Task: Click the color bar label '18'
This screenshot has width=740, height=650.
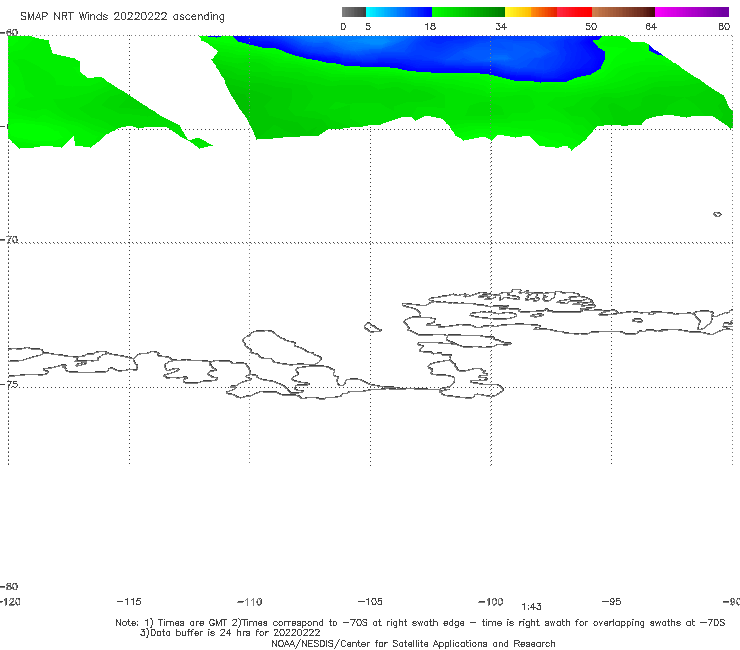Action: pyautogui.click(x=430, y=26)
